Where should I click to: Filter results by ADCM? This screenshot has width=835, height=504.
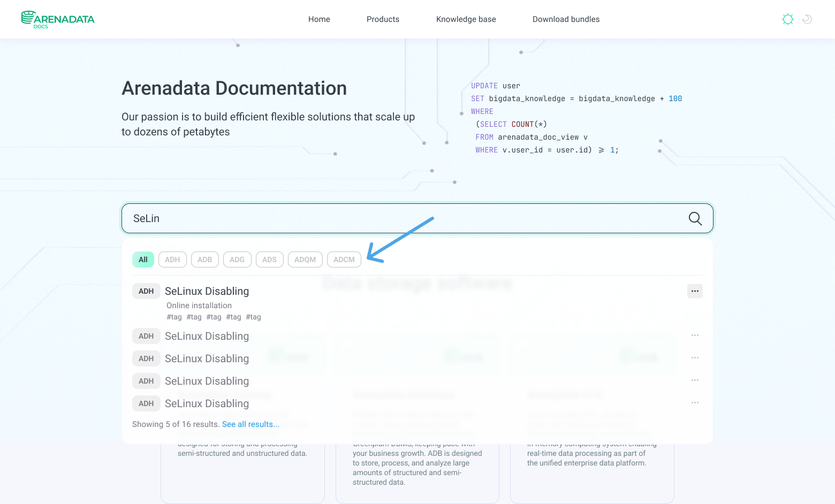[344, 259]
